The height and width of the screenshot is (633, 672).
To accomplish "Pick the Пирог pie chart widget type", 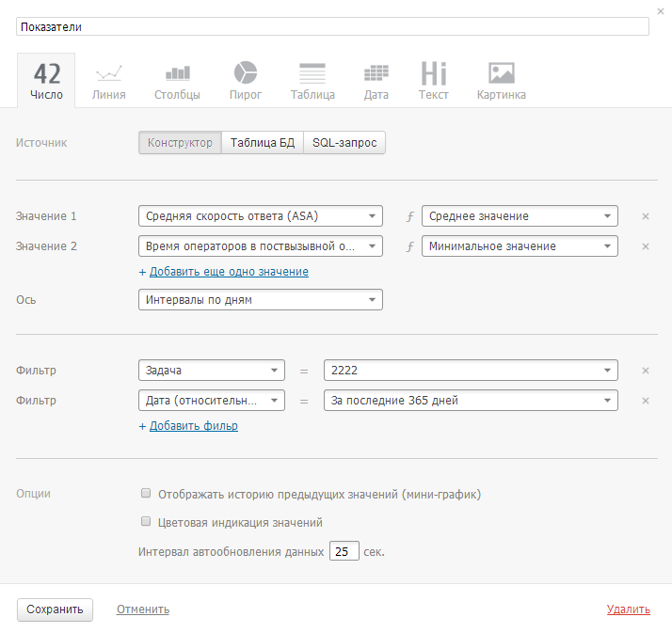I will [245, 80].
